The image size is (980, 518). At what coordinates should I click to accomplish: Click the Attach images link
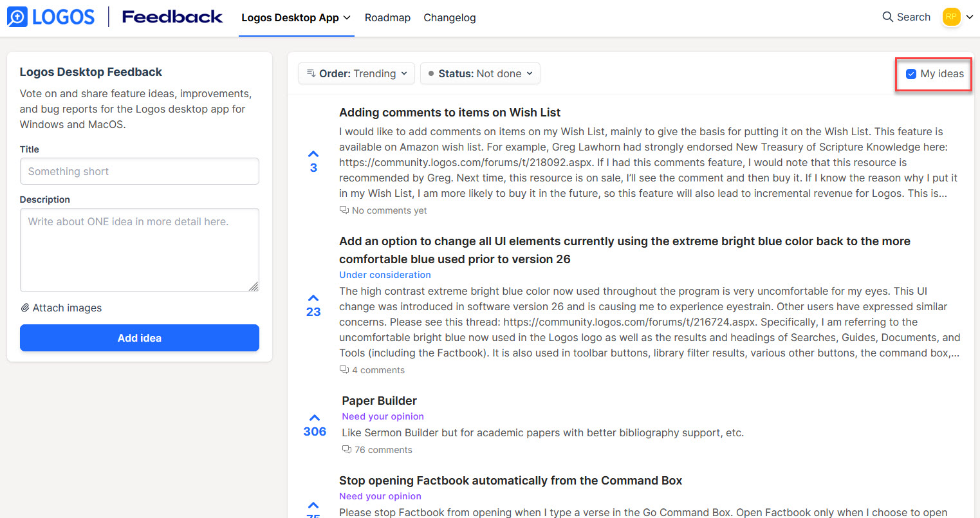(67, 308)
